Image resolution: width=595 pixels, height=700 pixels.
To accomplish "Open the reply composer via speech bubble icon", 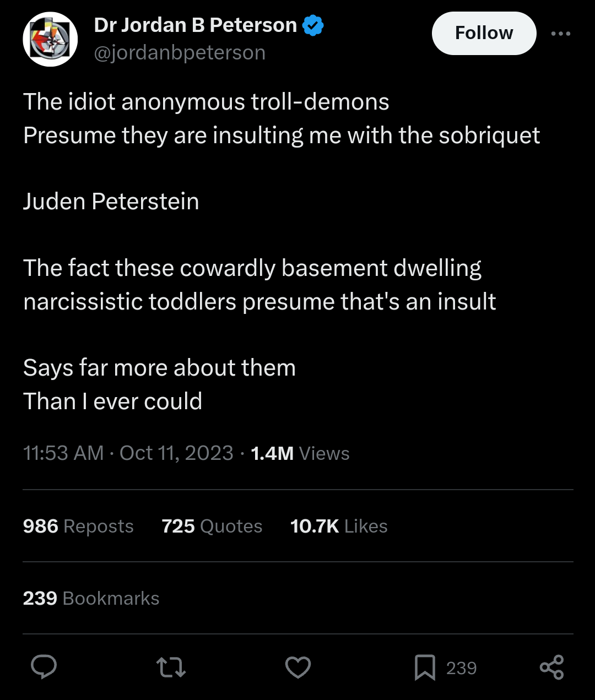I will 44,667.
